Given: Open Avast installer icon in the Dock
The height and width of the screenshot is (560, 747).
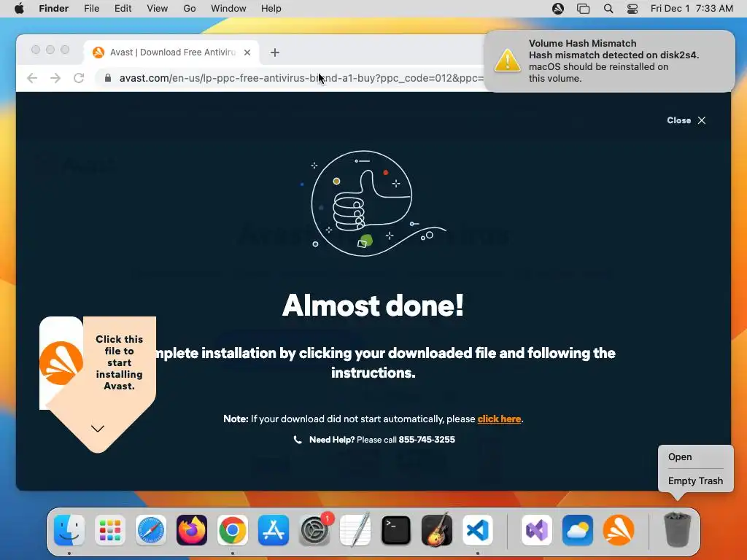Looking at the screenshot, I should click(619, 530).
